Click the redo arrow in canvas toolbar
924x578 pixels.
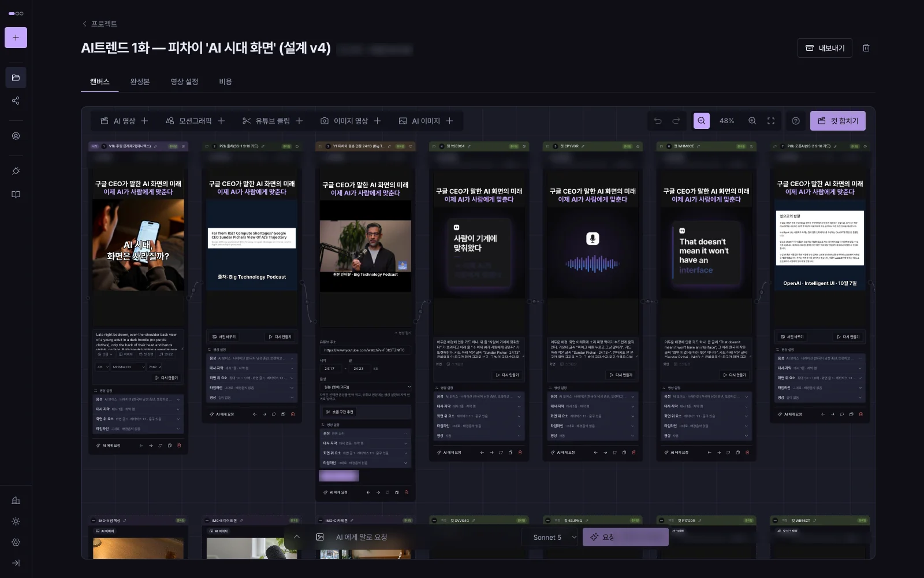coord(676,121)
